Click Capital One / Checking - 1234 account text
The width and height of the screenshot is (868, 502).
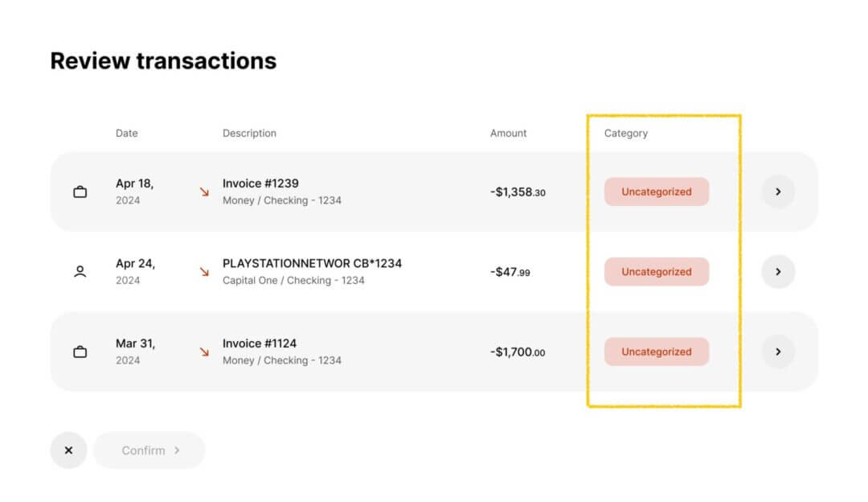293,281
